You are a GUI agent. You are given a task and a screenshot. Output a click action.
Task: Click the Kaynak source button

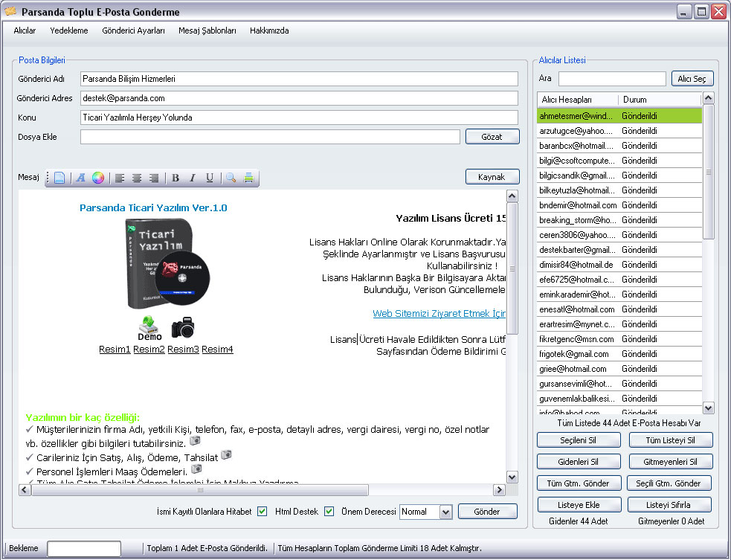point(492,177)
